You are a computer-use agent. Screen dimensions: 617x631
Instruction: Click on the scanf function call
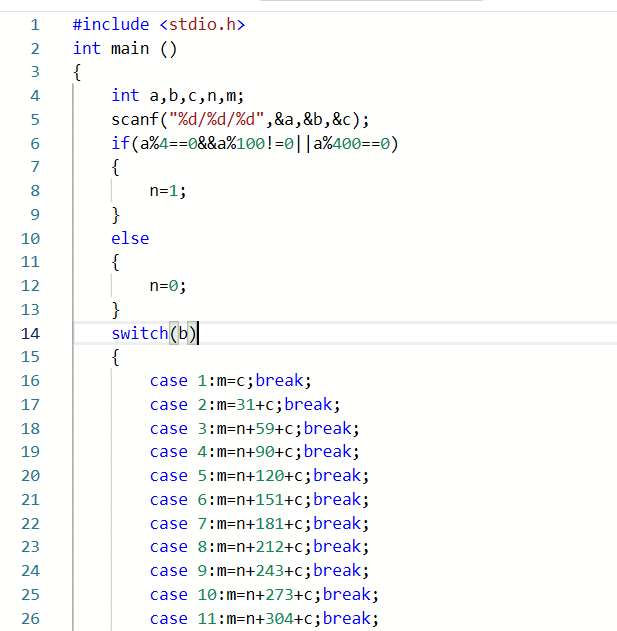(240, 120)
